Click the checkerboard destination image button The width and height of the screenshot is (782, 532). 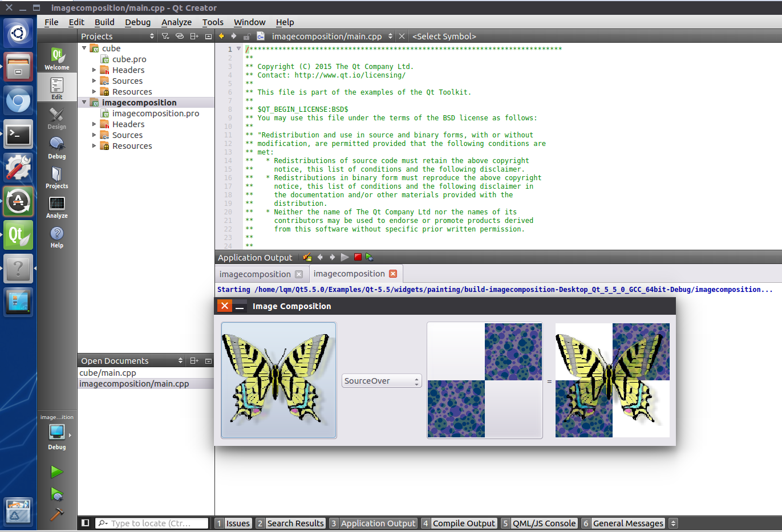click(484, 380)
